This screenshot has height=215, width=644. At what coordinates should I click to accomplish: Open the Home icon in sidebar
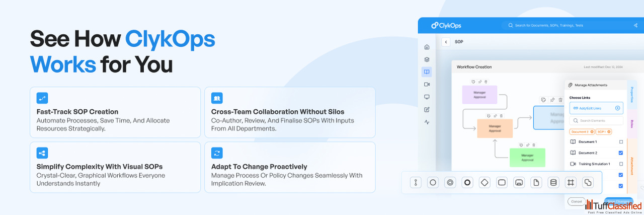427,47
